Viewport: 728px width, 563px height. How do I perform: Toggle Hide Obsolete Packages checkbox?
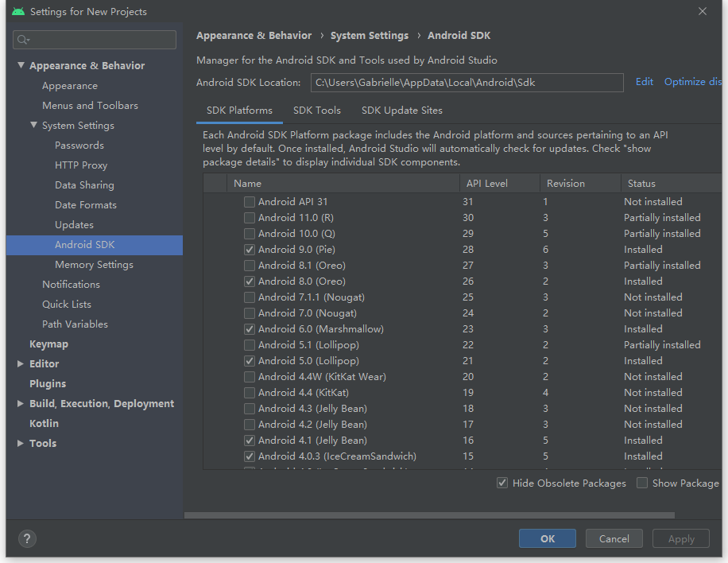(502, 483)
